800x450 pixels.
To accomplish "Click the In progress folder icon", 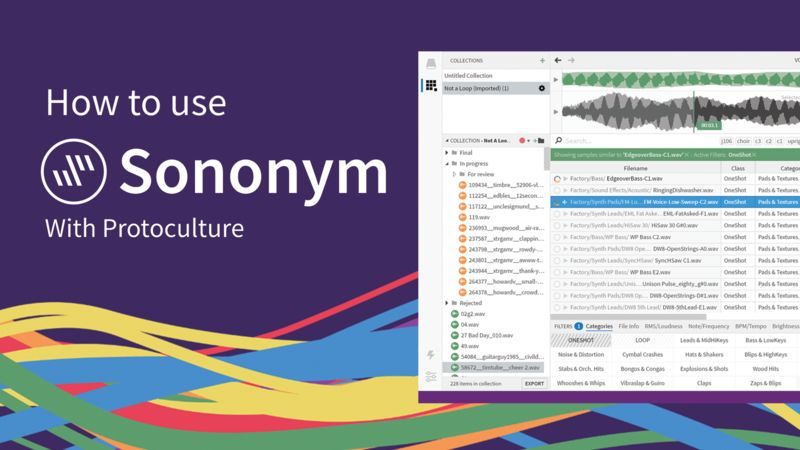I will point(455,163).
